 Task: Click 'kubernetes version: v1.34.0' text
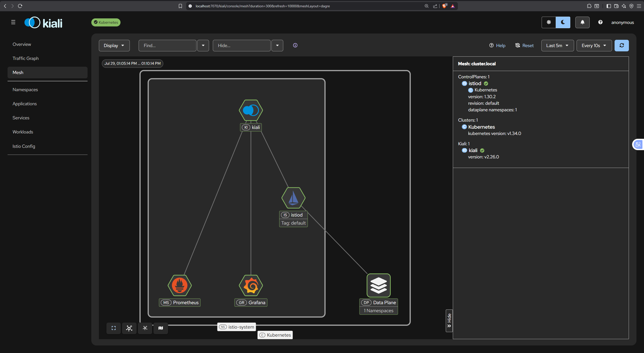(495, 133)
